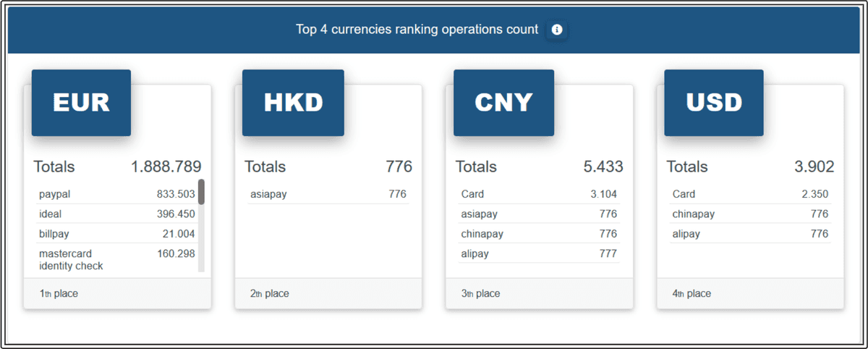Image resolution: width=868 pixels, height=349 pixels.
Task: Click the info icon beside the ranking title
Action: 556,30
